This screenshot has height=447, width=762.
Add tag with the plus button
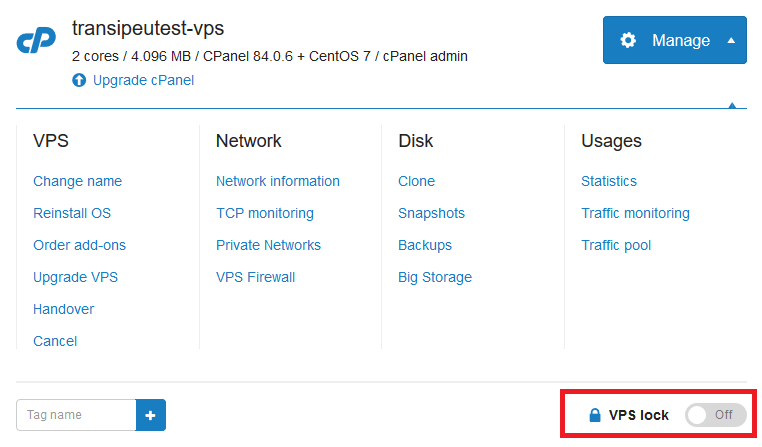(x=151, y=415)
